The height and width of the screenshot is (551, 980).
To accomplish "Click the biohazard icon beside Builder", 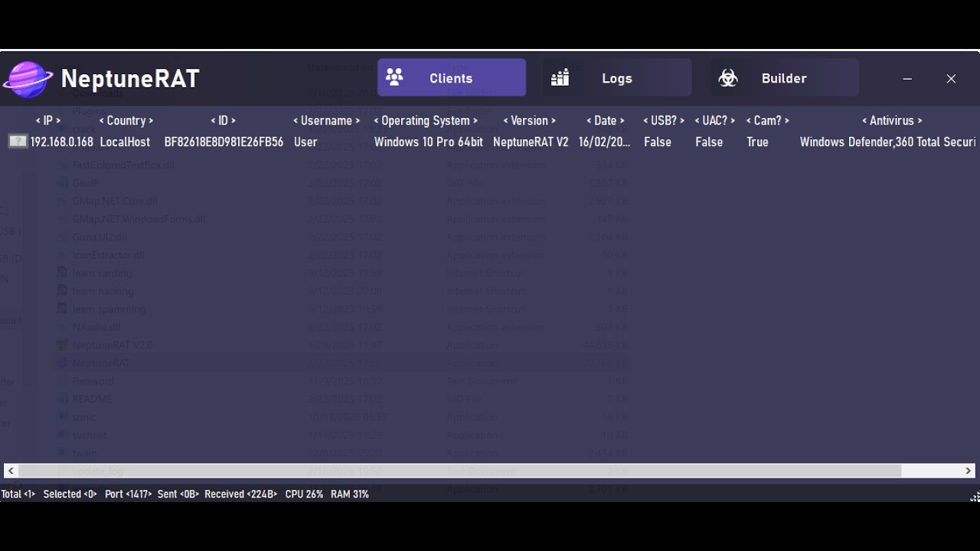I will click(728, 77).
